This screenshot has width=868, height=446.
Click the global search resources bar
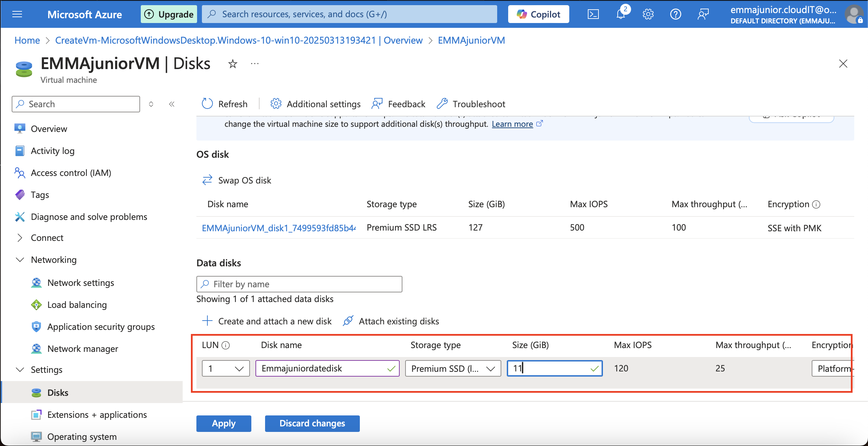(349, 14)
